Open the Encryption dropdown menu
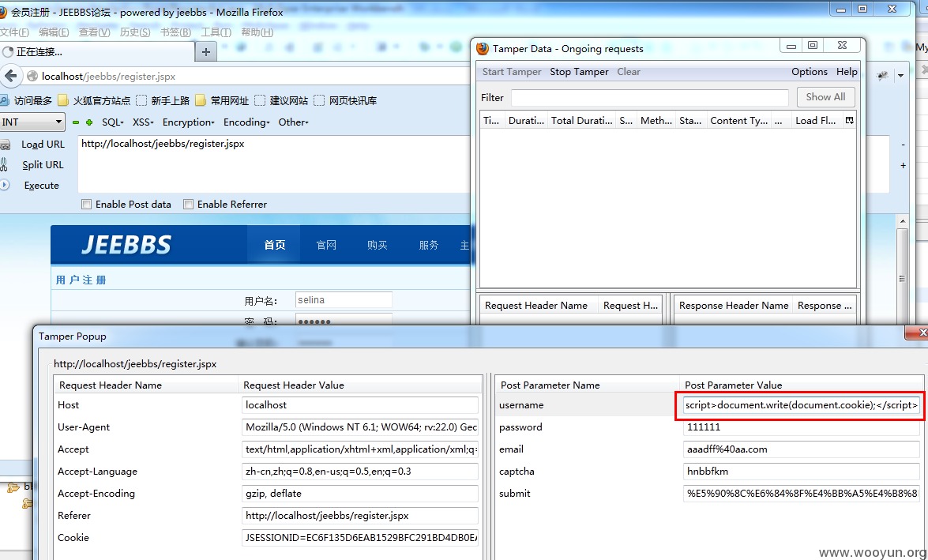Screen dimensions: 928x560 (188, 122)
